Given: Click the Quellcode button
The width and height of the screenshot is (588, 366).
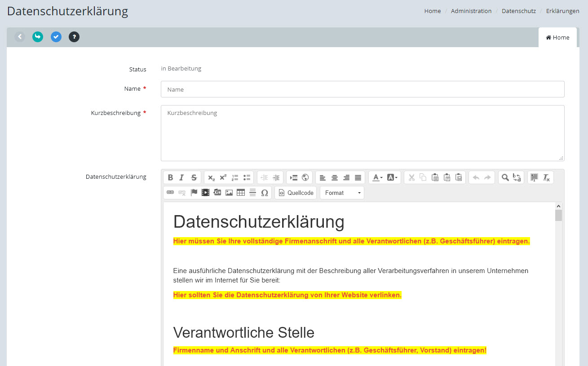Looking at the screenshot, I should tap(296, 193).
